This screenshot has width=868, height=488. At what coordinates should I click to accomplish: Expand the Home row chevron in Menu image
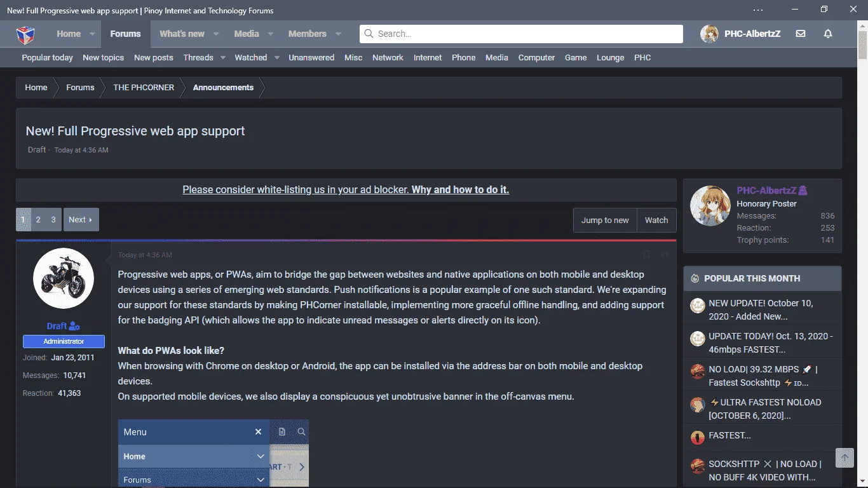tap(261, 456)
